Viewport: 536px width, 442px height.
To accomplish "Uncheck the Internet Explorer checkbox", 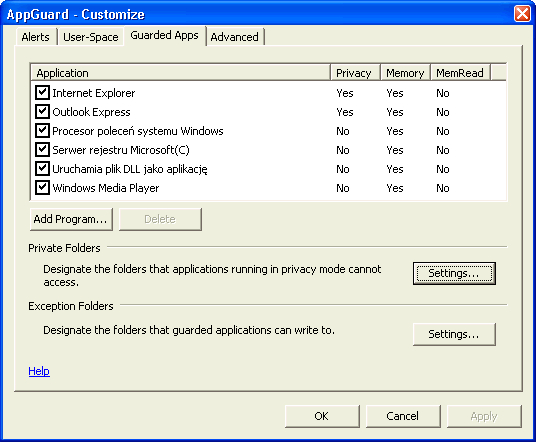I will click(x=42, y=93).
